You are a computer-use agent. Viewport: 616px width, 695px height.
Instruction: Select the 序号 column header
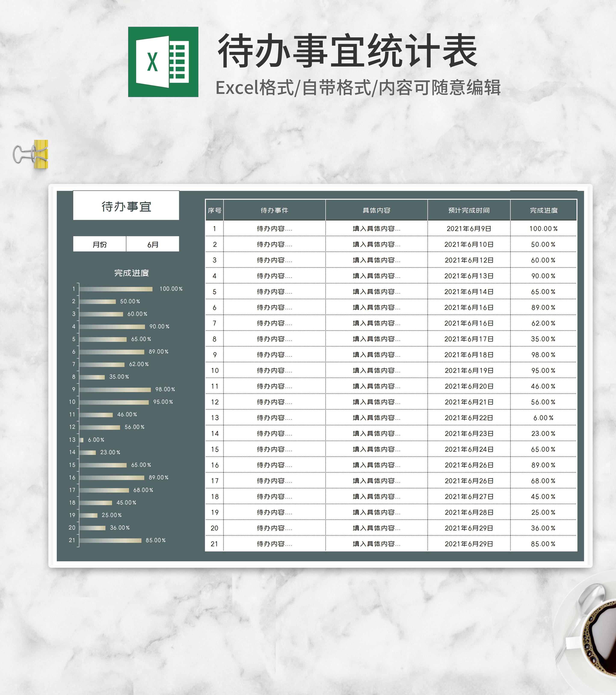tap(214, 210)
